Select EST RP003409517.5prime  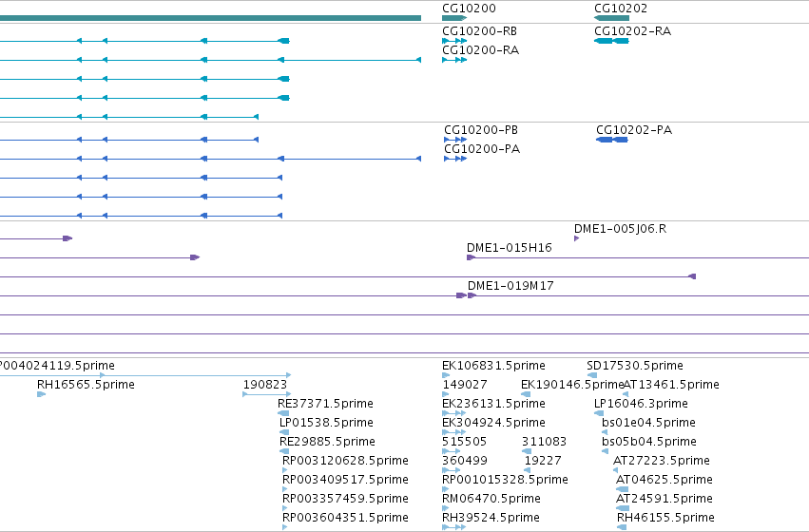[345, 480]
